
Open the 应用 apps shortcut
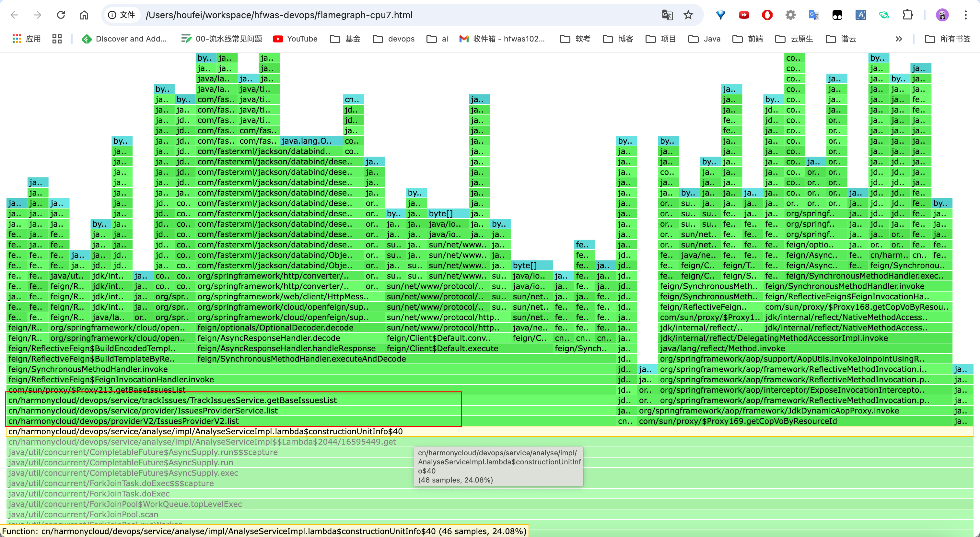pyautogui.click(x=27, y=39)
